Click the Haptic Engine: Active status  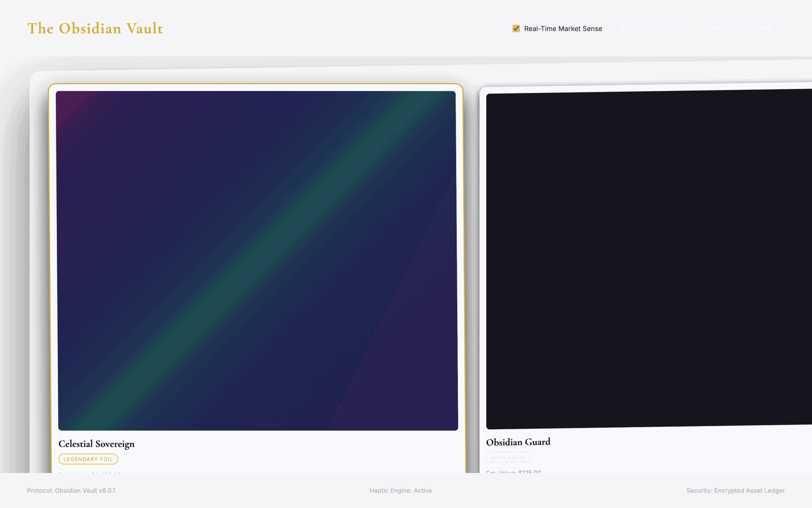pos(400,491)
